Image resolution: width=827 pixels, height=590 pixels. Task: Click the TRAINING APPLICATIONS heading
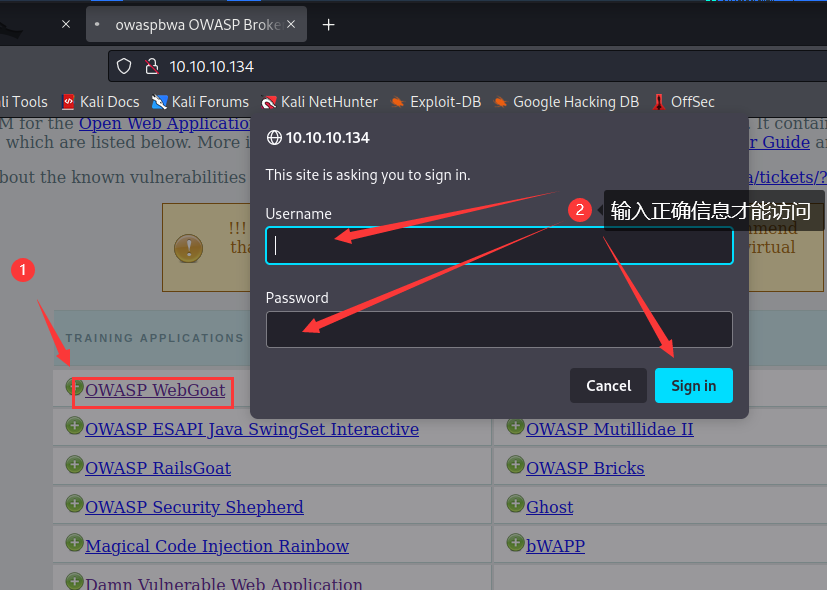tap(155, 338)
